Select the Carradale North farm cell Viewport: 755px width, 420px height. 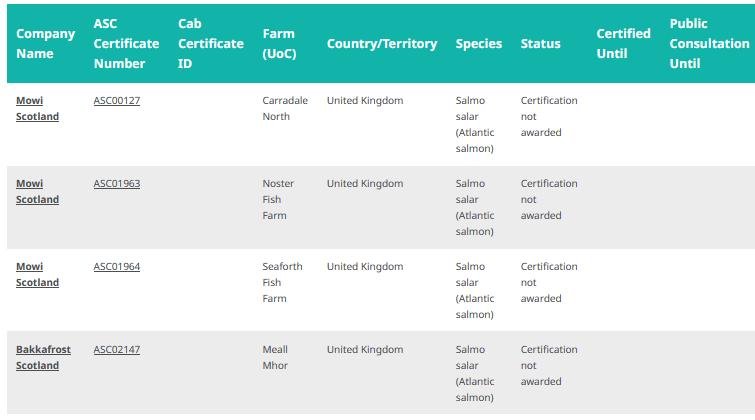pyautogui.click(x=284, y=109)
